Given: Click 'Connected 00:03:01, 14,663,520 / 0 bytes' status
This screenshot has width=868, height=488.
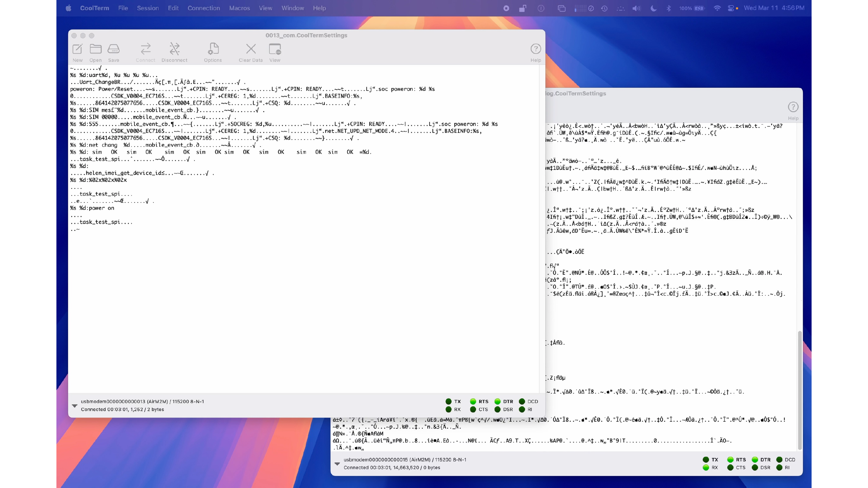Looking at the screenshot, I should 392,467.
